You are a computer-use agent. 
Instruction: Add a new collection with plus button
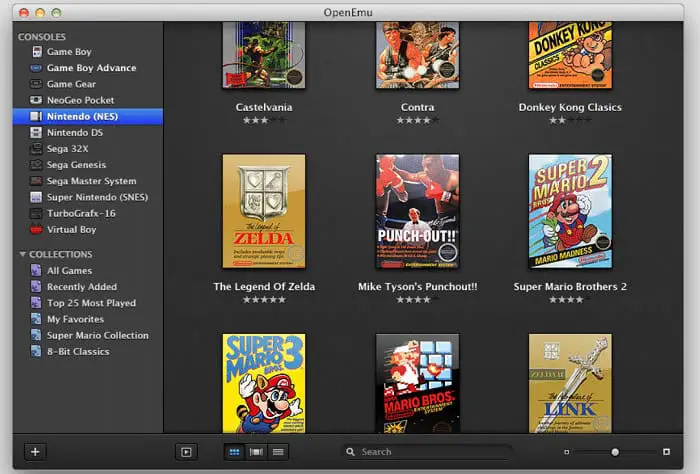pyautogui.click(x=35, y=452)
